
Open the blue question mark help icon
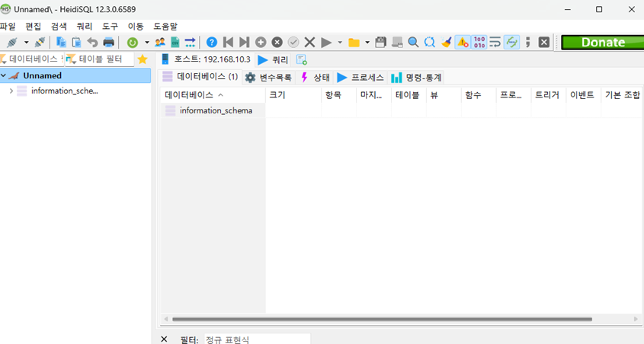point(212,42)
